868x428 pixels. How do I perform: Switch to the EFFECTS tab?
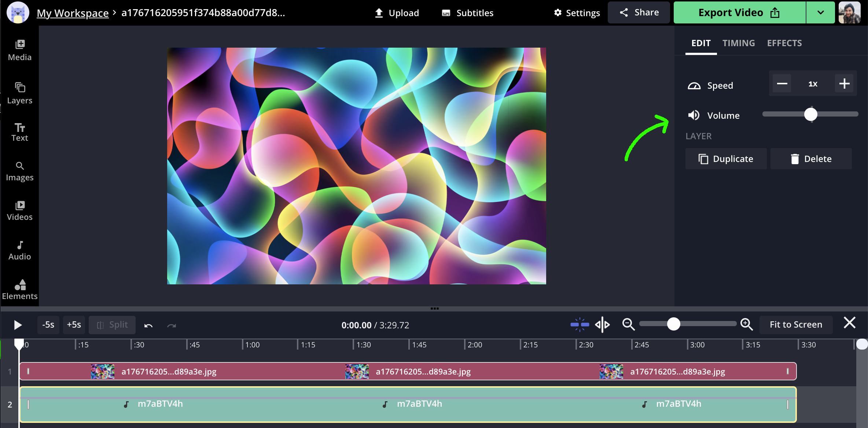[784, 43]
